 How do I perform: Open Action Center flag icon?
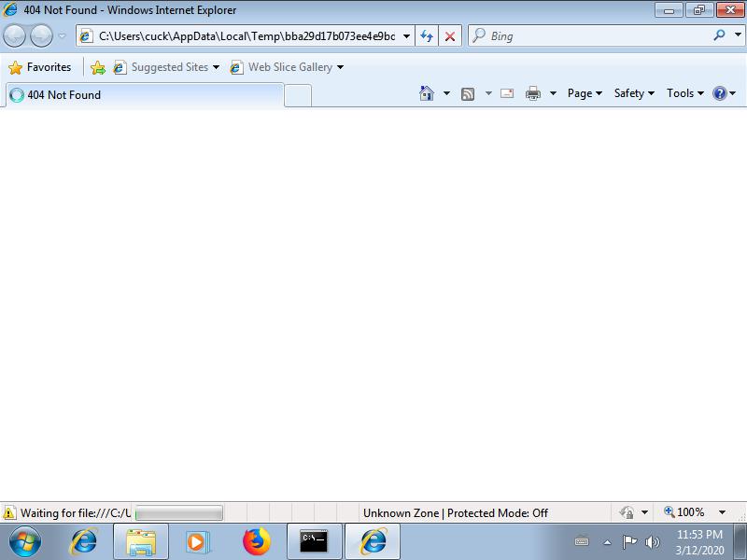(629, 542)
